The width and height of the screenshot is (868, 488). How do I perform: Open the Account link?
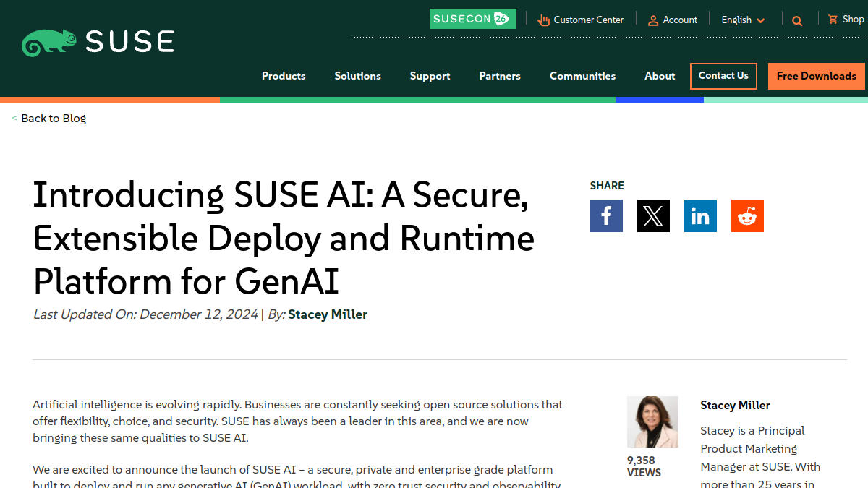coord(680,20)
